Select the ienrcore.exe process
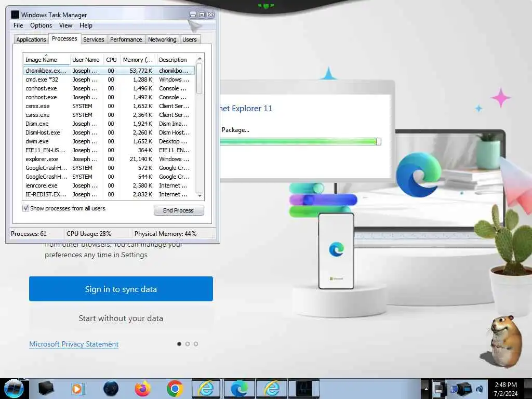Viewport: 532px width, 399px height. coord(109,185)
